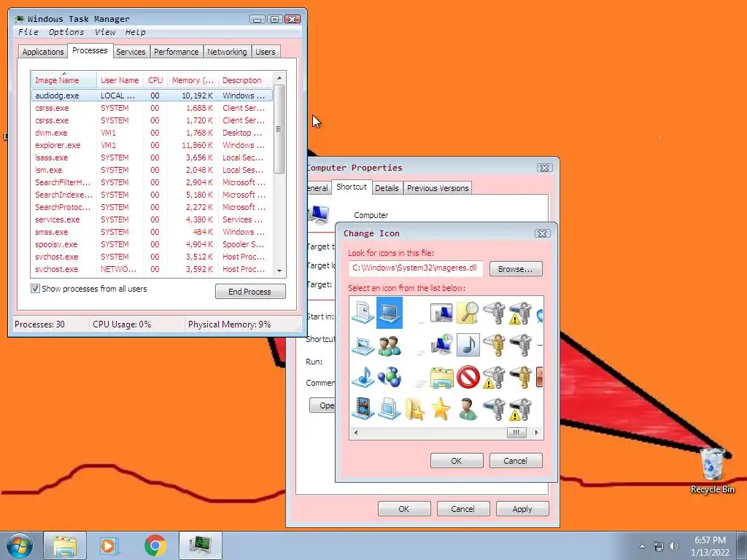Switch to the Applications tab
This screenshot has height=560, width=747.
[43, 52]
